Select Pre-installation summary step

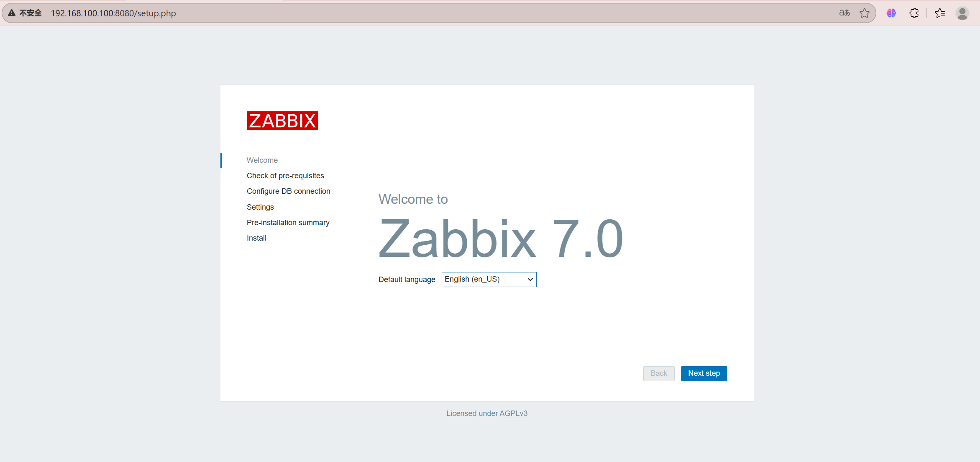click(x=288, y=223)
